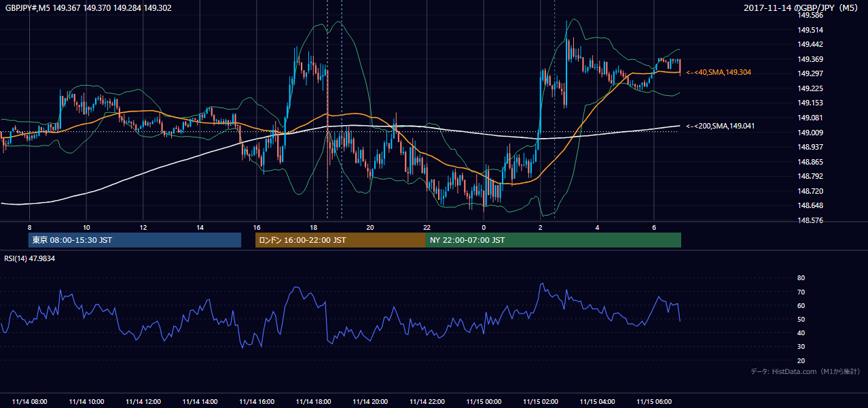Click the bottom date label 11/15 00:00
The width and height of the screenshot is (868, 408).
[x=484, y=402]
